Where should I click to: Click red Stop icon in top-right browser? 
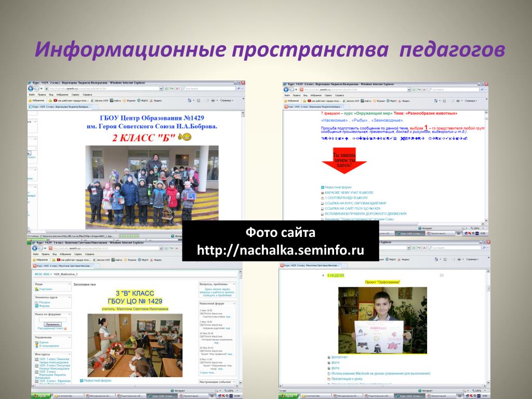click(x=424, y=89)
